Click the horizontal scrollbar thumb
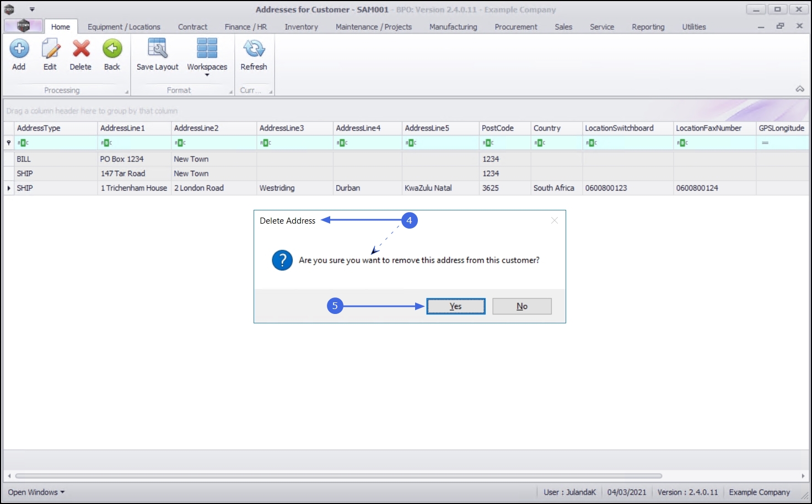Viewport: 812px width, 504px height. pyautogui.click(x=338, y=476)
